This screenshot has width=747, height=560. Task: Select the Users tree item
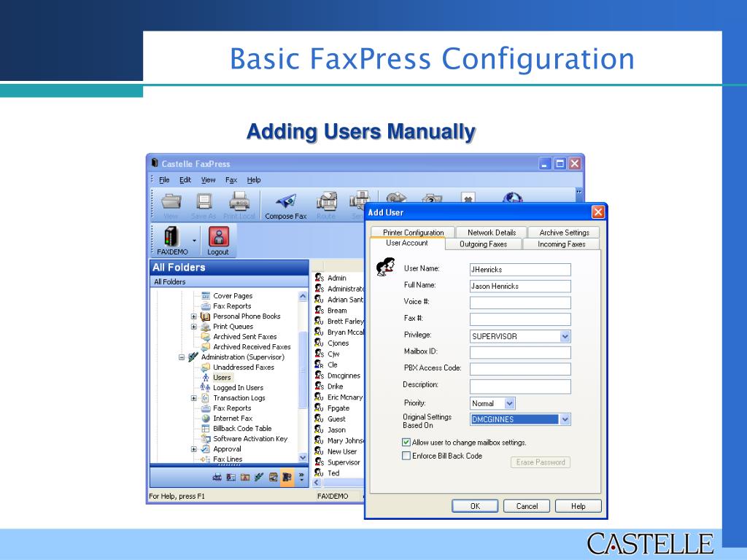pyautogui.click(x=222, y=378)
